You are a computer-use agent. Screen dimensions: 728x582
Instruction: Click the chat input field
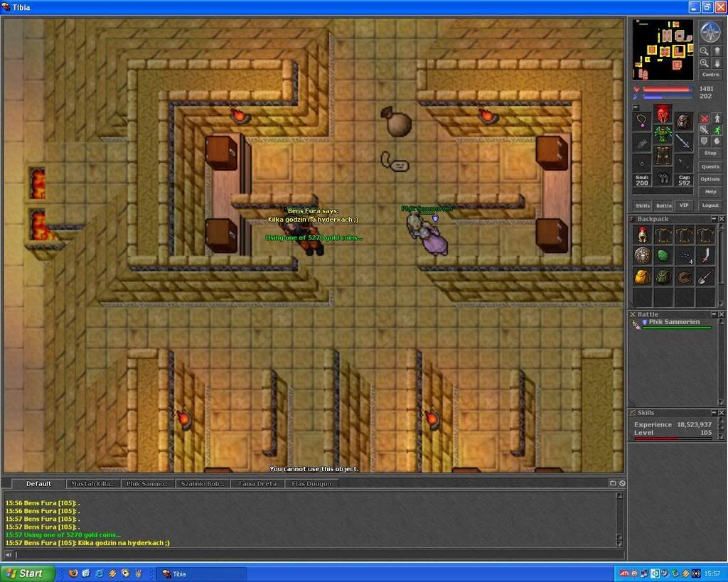tap(318, 554)
